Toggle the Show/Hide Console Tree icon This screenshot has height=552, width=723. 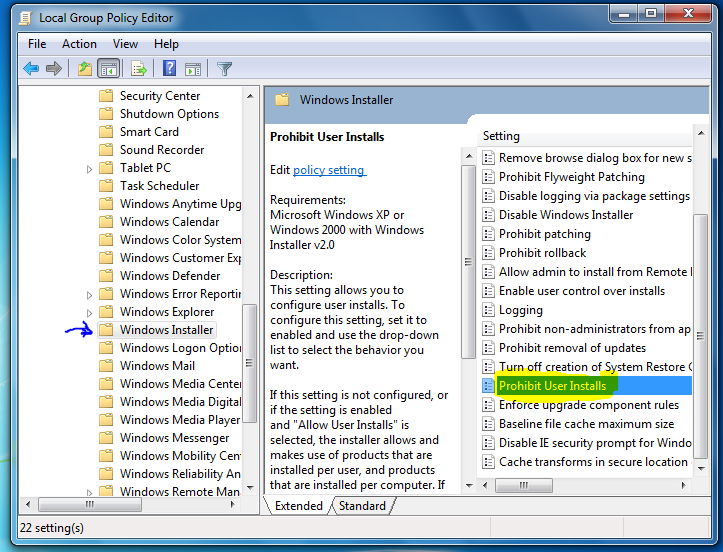click(108, 69)
